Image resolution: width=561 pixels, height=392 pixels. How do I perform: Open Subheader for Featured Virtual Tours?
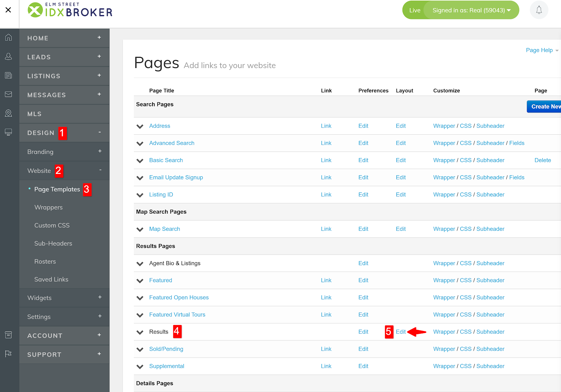tap(490, 315)
